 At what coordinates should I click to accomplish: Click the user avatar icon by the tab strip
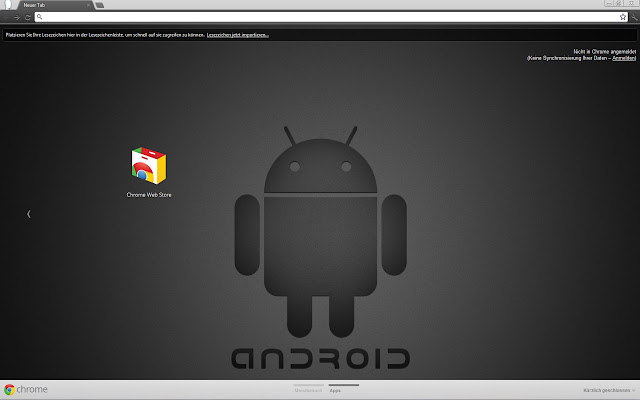coord(8,5)
